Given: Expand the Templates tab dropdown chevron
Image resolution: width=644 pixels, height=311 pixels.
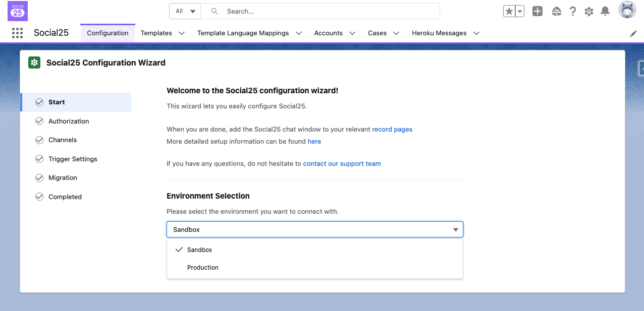Looking at the screenshot, I should coord(182,33).
